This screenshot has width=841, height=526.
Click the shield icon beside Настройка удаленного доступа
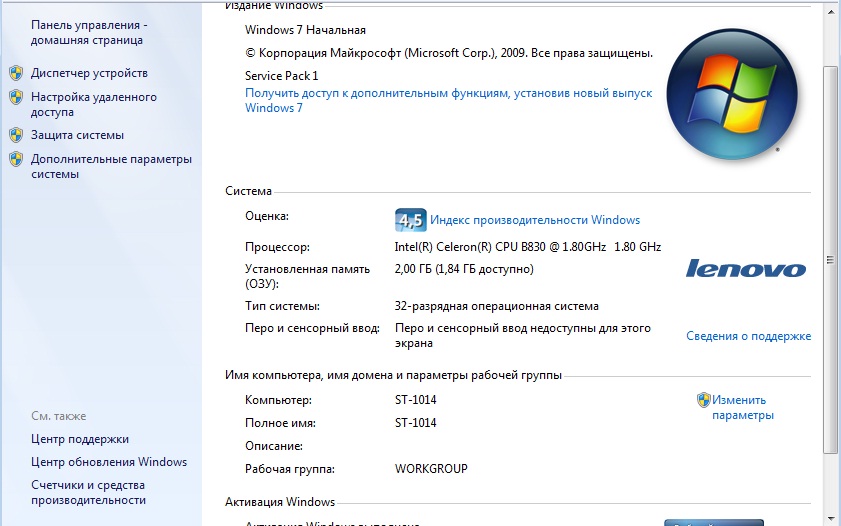point(16,97)
